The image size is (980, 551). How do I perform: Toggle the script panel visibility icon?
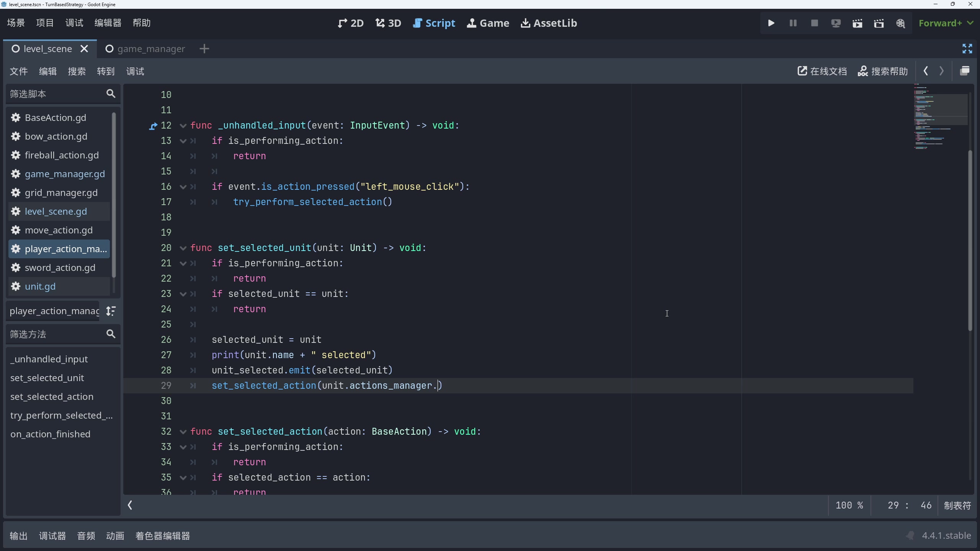coord(965,71)
